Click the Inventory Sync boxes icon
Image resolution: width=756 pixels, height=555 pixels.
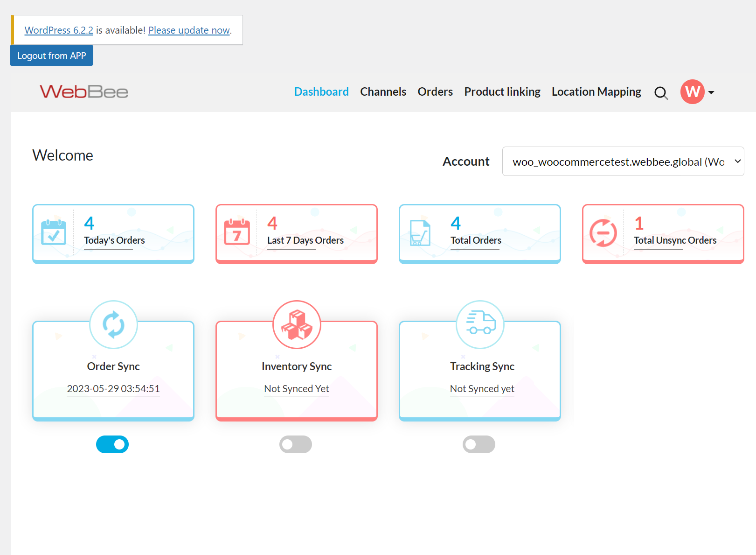point(296,324)
